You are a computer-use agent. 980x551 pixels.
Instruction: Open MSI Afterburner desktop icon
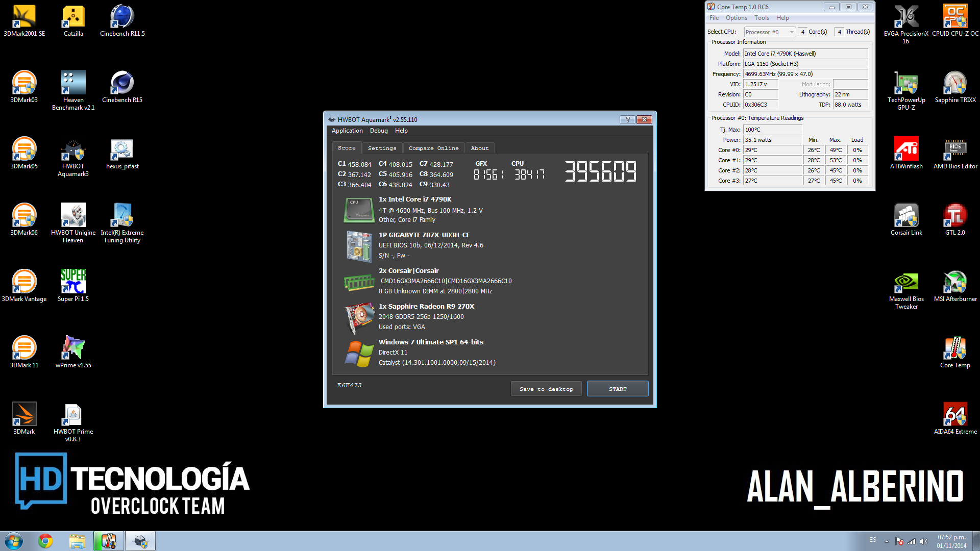(955, 286)
